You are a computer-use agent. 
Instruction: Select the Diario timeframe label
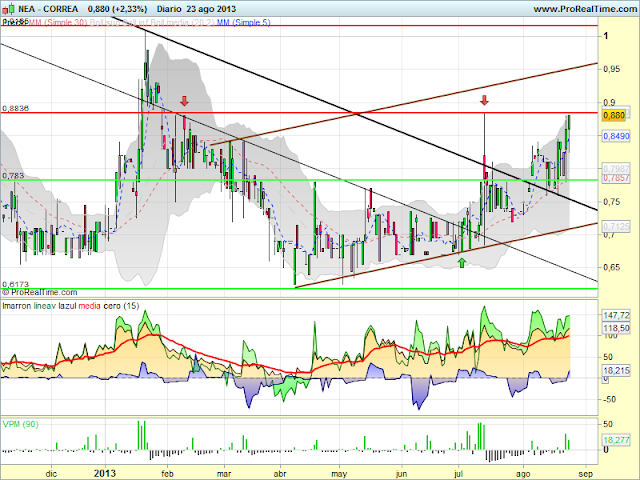click(169, 9)
